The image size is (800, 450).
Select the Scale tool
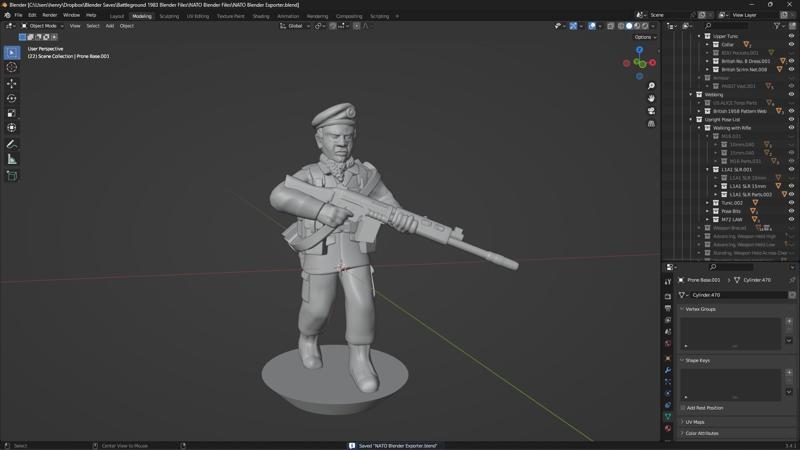tap(12, 113)
